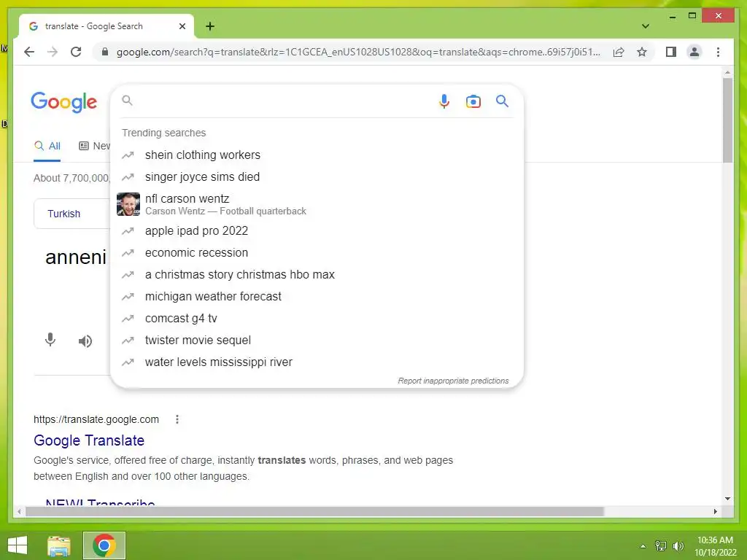The height and width of the screenshot is (560, 747).
Task: Open the tab search chevron
Action: tap(645, 26)
